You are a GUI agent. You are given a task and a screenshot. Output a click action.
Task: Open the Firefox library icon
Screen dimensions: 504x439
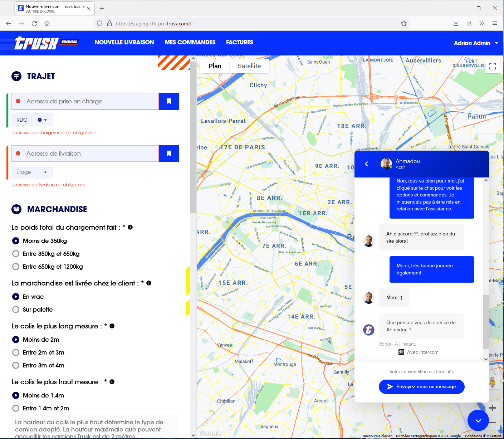coord(469,24)
